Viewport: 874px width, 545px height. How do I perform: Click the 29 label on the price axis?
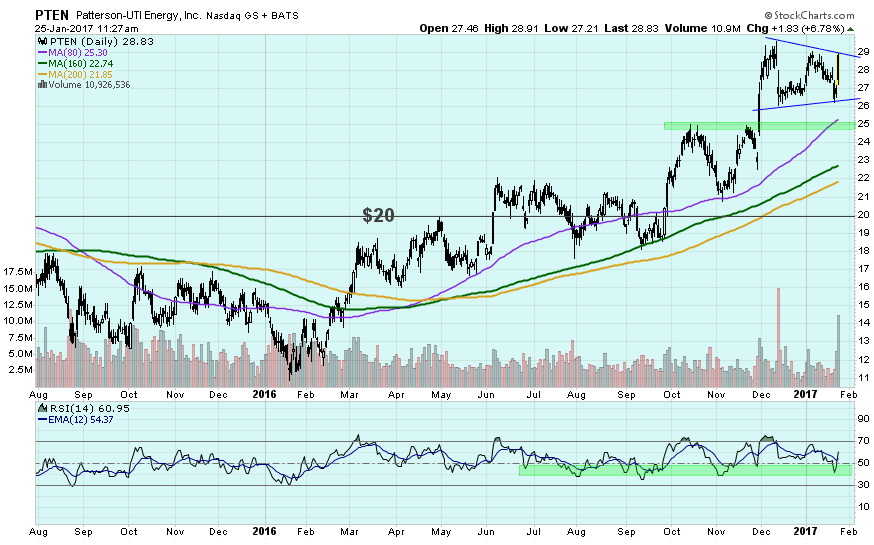pyautogui.click(x=863, y=52)
